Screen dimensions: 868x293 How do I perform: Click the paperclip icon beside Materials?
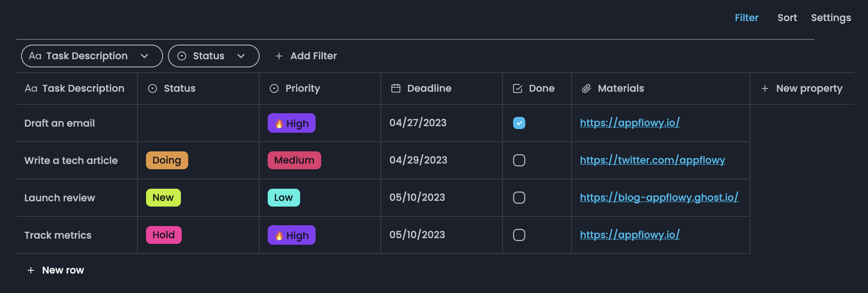(x=587, y=88)
